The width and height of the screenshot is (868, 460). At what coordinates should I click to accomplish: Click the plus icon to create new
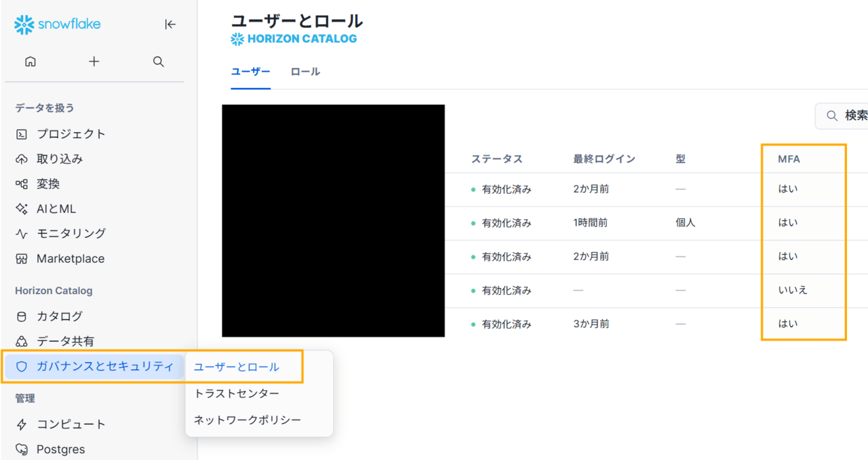click(94, 62)
